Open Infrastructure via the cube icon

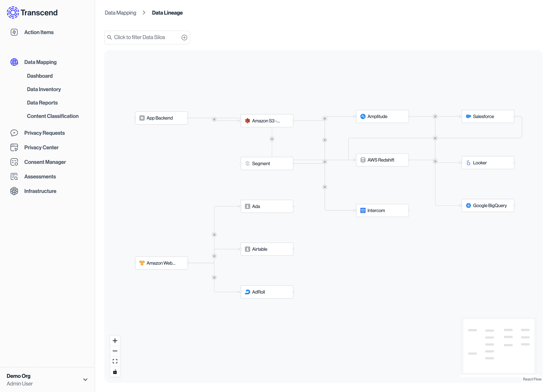click(14, 191)
